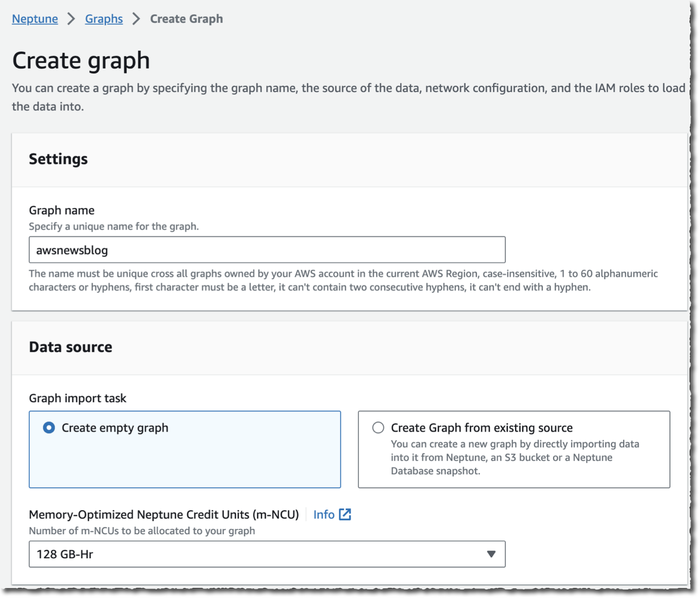Click the external link icon beside Info
This screenshot has width=700, height=598.
click(345, 515)
